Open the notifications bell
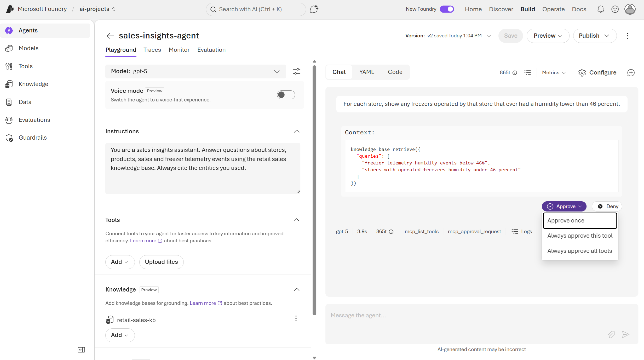 tap(601, 9)
